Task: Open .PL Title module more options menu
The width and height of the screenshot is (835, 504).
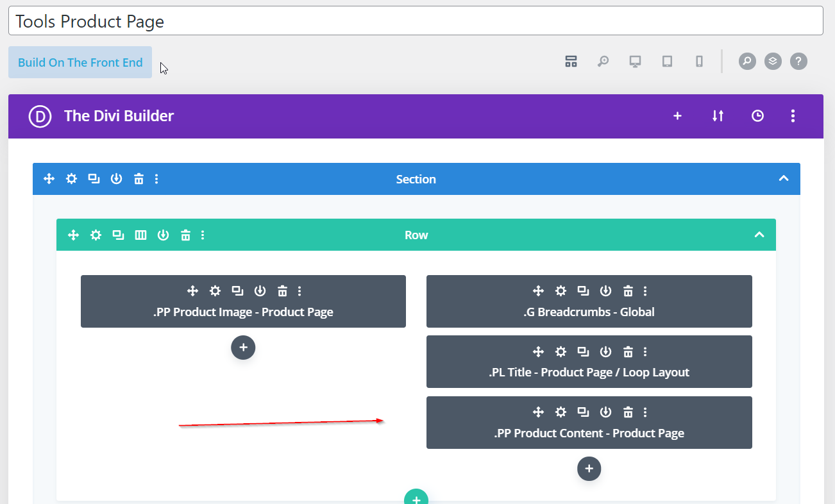Action: point(645,351)
